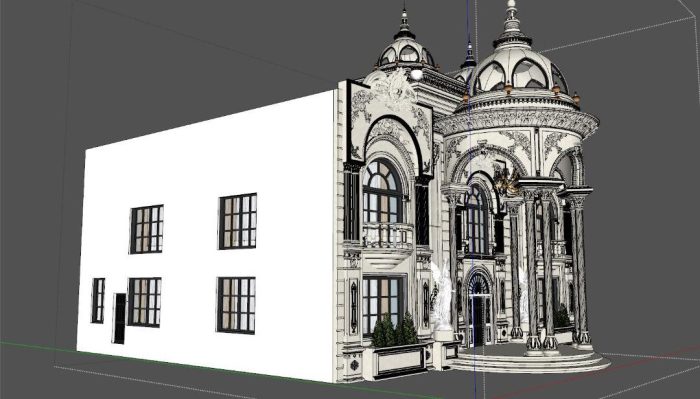
Task: Click the narrow window beside black door
Action: [x=98, y=300]
